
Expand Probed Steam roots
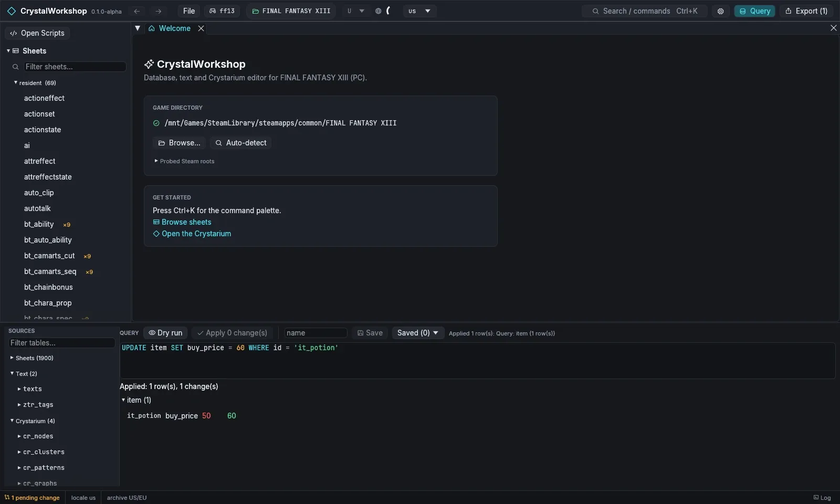(184, 161)
